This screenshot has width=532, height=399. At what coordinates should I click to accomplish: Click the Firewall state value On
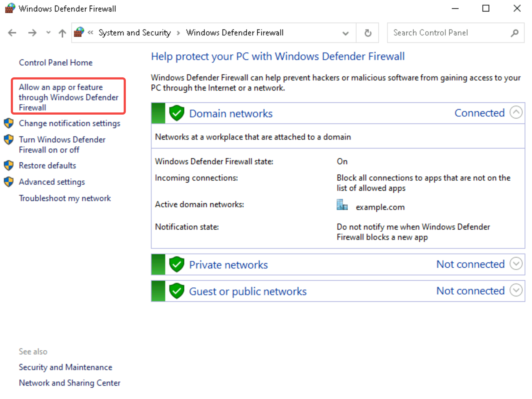pos(342,161)
